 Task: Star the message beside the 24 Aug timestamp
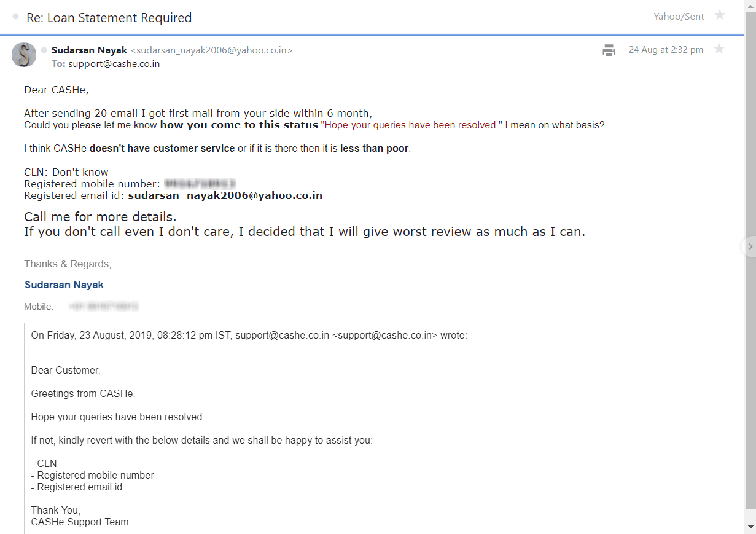click(x=719, y=49)
